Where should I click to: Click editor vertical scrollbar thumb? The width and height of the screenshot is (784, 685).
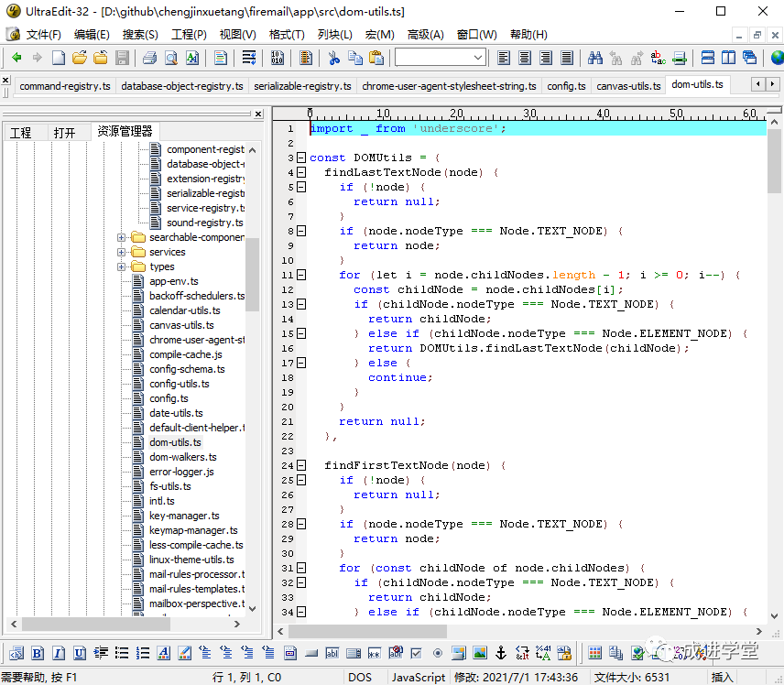(x=774, y=160)
